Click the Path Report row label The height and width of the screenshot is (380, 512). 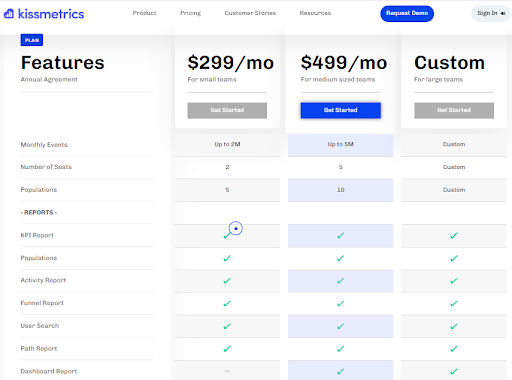pyautogui.click(x=39, y=348)
